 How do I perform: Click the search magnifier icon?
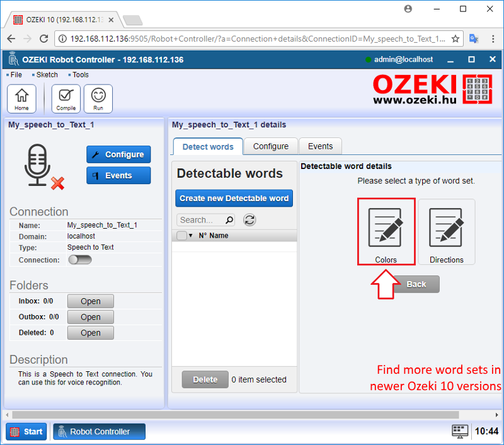(229, 220)
